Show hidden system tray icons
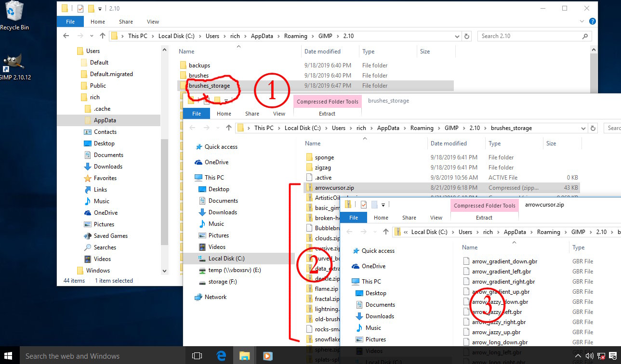 pos(578,356)
